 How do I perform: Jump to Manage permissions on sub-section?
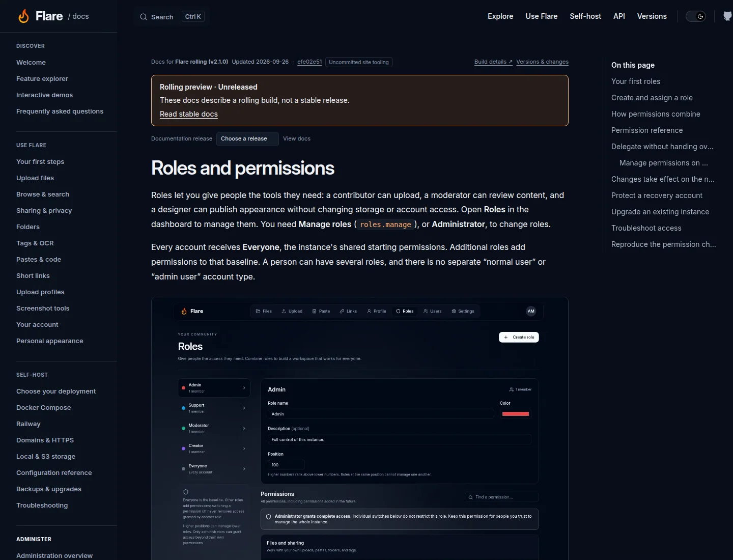pos(664,163)
